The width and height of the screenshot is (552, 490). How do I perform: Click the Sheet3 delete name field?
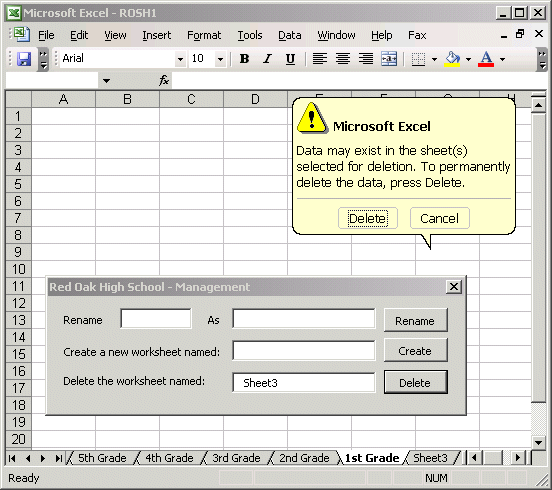(304, 382)
